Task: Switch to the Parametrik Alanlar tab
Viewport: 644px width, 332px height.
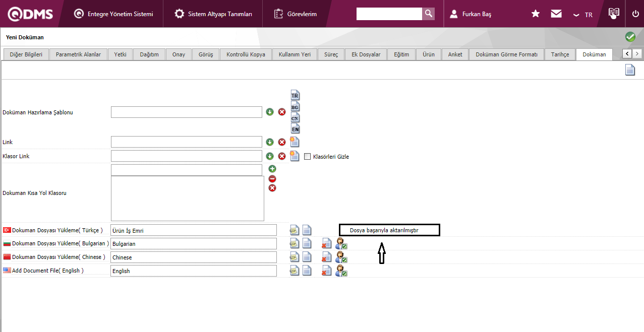Action: point(78,54)
